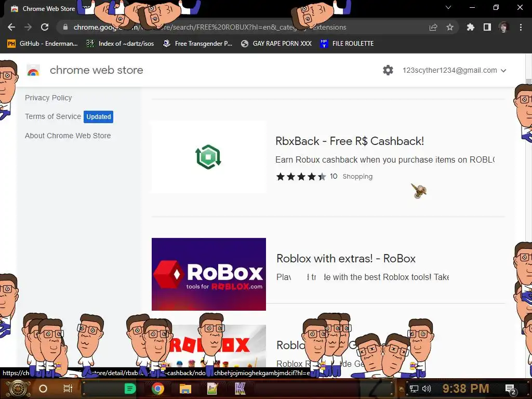Screen dimensions: 532x399
Task: Open Index of ~dartz/isos bookmark
Action: point(120,44)
